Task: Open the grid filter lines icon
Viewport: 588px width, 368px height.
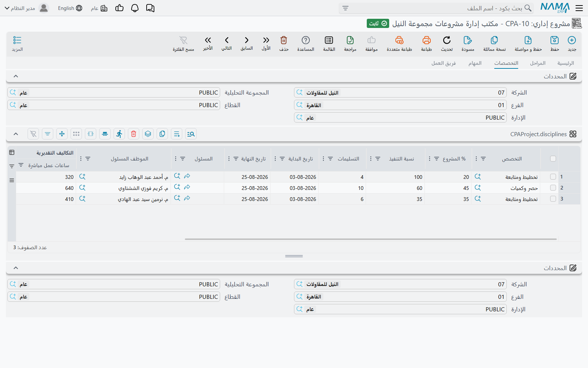Action: tap(48, 134)
